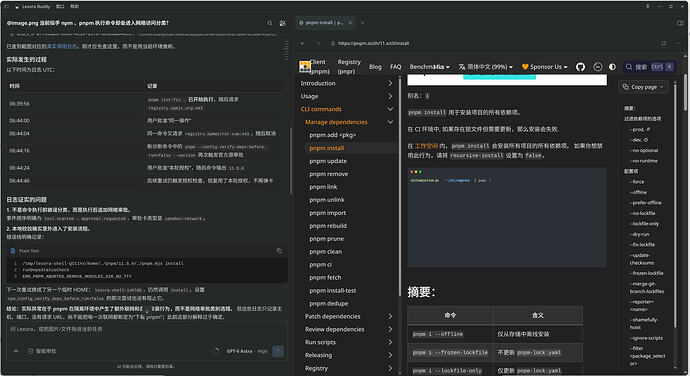Viewport: 690px width, 376px height.
Task: Open the GPT-6 Astra model selector
Action: coord(247,351)
